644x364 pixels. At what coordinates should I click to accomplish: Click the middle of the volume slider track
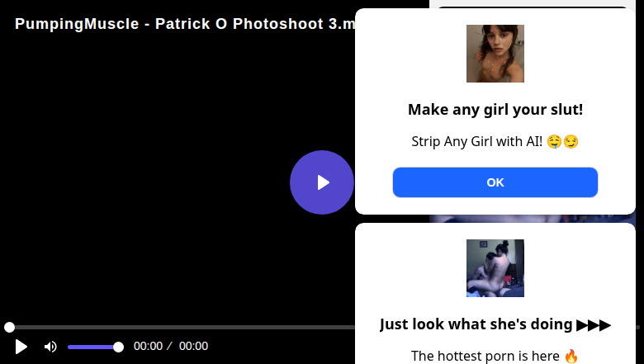point(92,347)
